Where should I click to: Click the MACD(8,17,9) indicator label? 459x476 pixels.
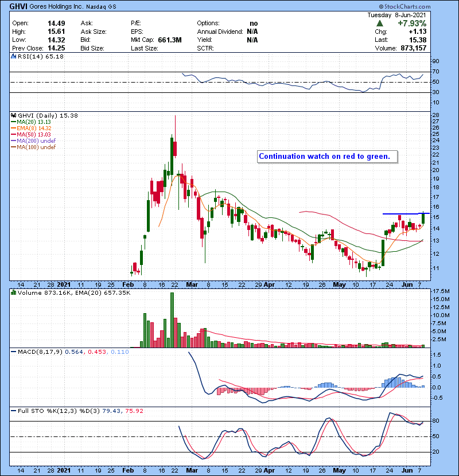40,352
